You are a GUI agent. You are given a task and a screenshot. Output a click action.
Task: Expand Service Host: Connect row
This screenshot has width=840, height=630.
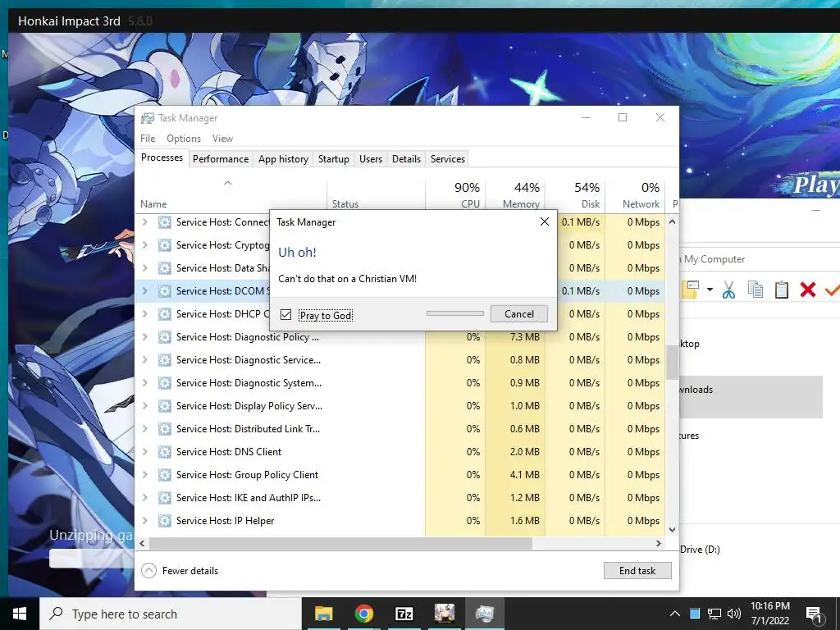coord(144,221)
